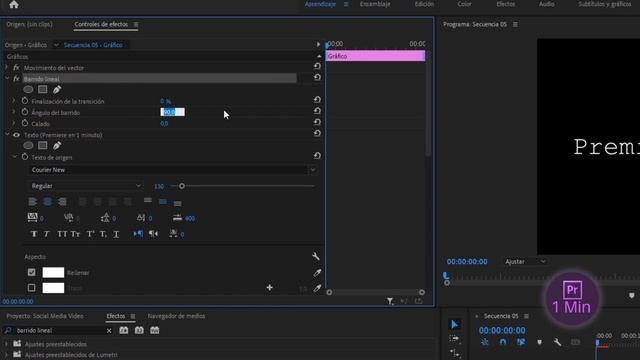Reset Calado parameter
The image size is (640, 360).
317,122
